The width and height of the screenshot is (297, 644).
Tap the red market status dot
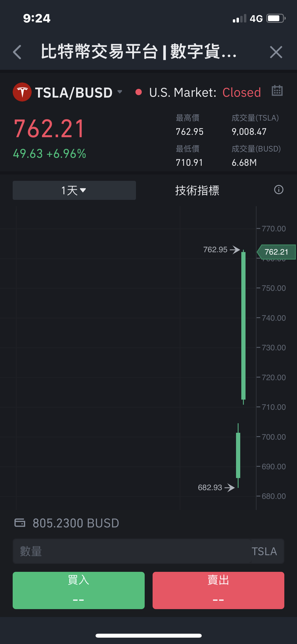(139, 92)
